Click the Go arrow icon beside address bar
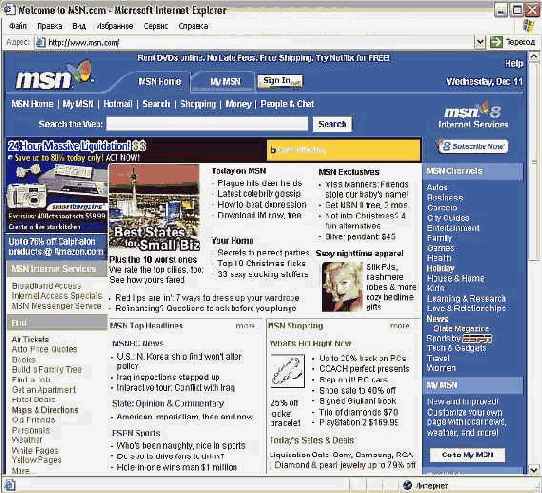 pyautogui.click(x=496, y=43)
